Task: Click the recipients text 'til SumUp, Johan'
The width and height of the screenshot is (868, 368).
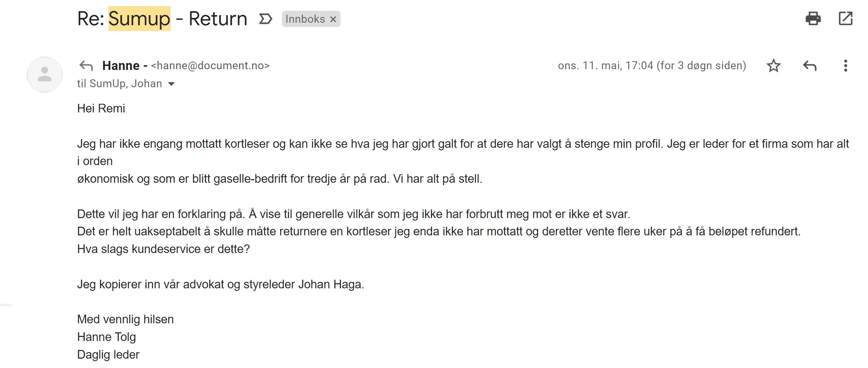Action: 119,84
